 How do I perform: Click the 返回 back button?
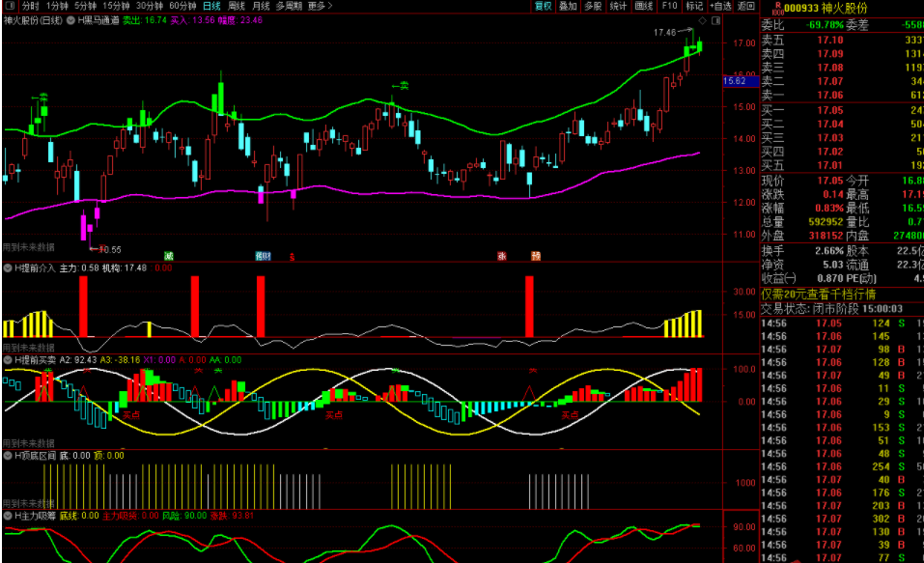[746, 6]
